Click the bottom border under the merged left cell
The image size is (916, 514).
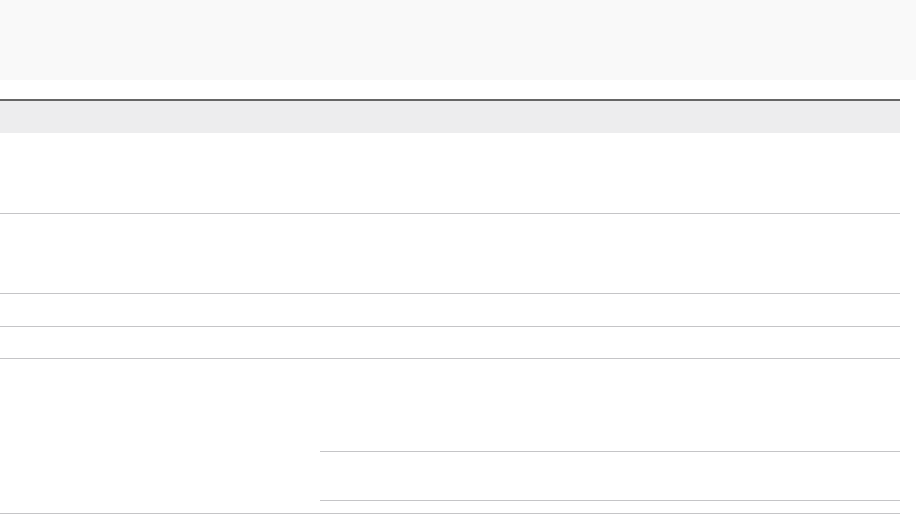(160, 513)
